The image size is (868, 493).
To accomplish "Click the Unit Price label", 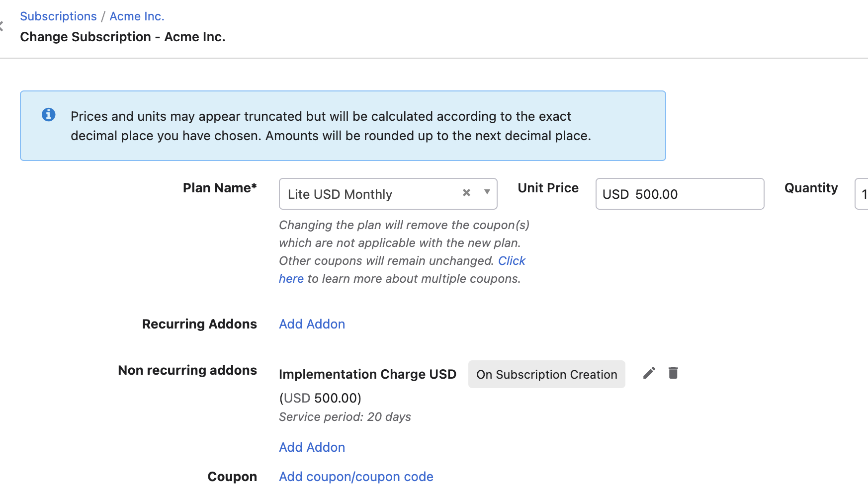I will pyautogui.click(x=548, y=188).
